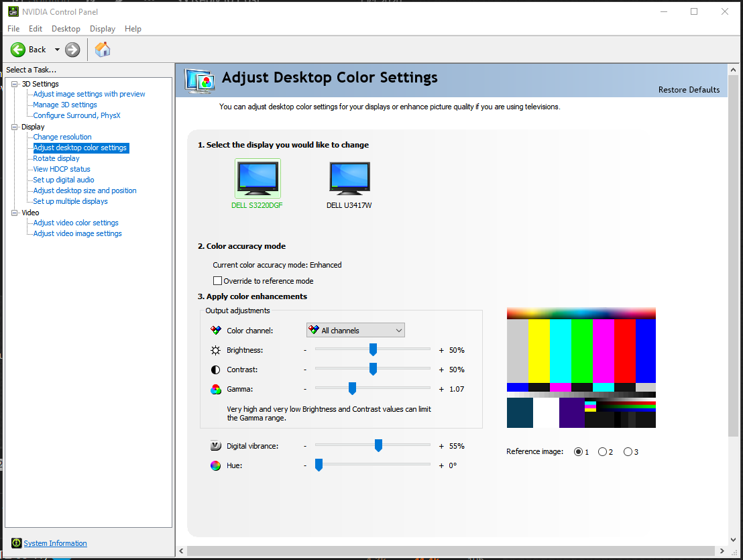The width and height of the screenshot is (743, 560).
Task: Open Rotate display task
Action: 56,158
